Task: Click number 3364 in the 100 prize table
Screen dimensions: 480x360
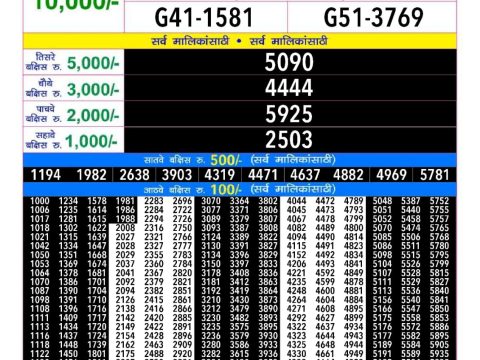Action: (240, 201)
